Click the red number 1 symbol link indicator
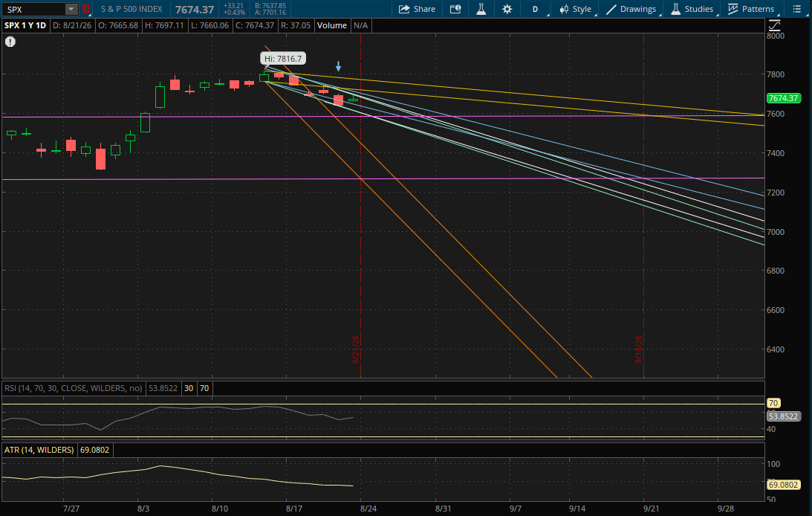This screenshot has width=812, height=516. tap(86, 9)
